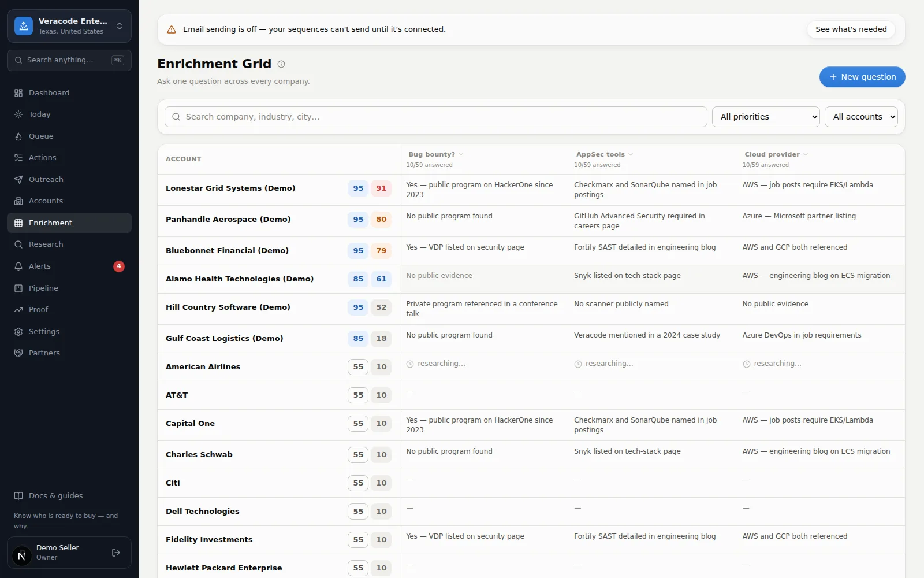Click the red Alerts badge showing 4
Image resolution: width=924 pixels, height=578 pixels.
(119, 266)
